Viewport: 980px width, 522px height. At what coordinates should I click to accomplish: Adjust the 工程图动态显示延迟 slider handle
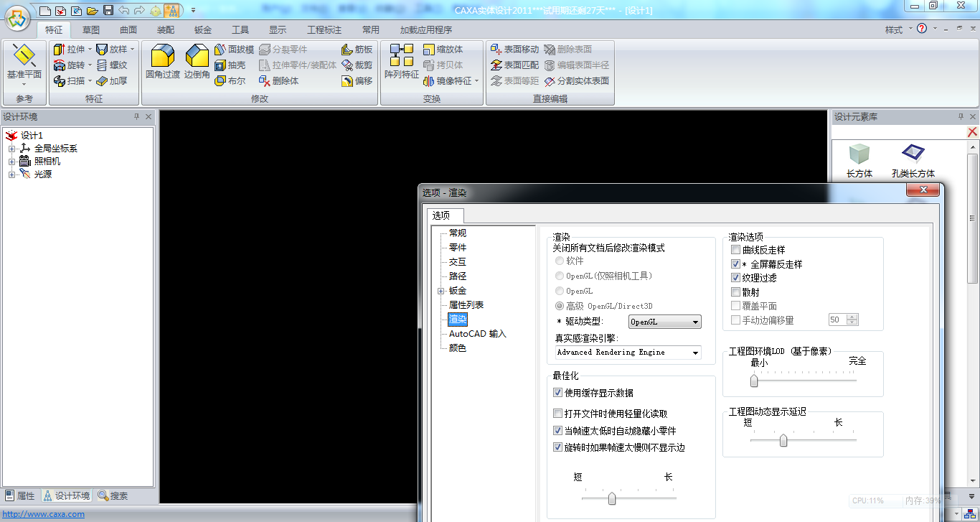[783, 440]
